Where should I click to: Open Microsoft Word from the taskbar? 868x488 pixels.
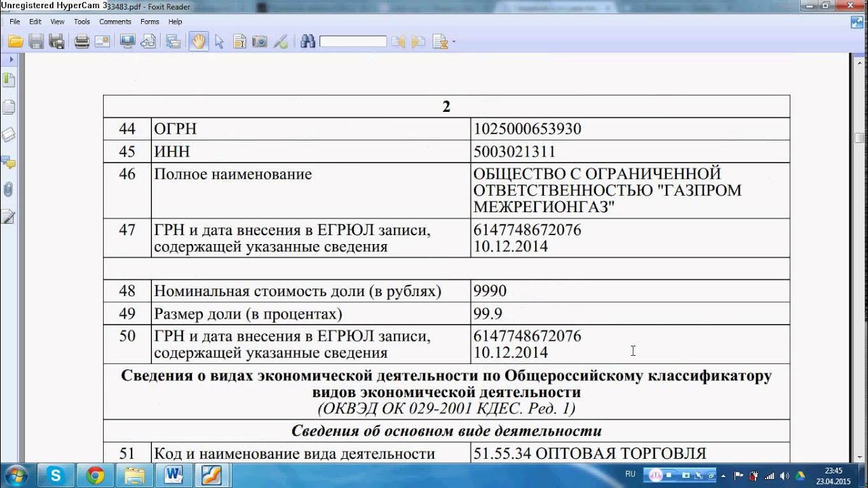coord(174,475)
